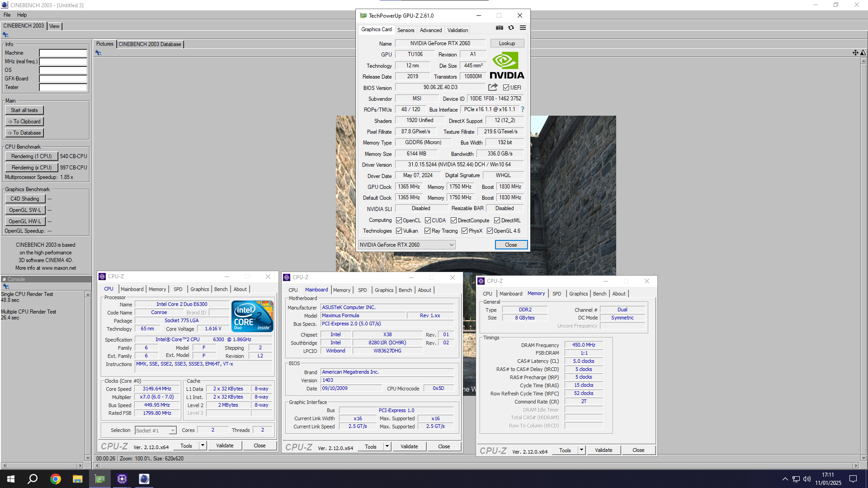Toggle the CUDA checkbox

pos(428,221)
